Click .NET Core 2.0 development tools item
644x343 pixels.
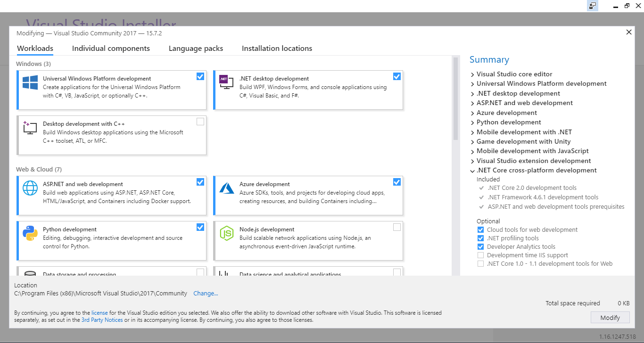(x=532, y=188)
